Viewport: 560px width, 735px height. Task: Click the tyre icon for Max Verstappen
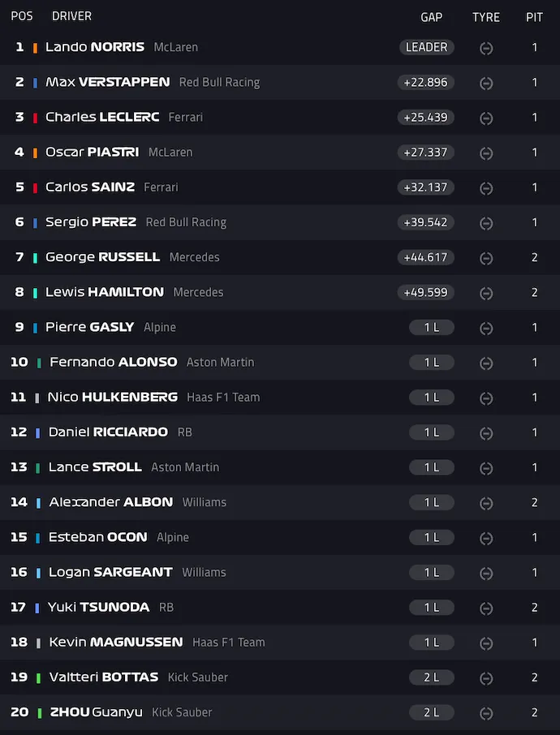(x=486, y=83)
